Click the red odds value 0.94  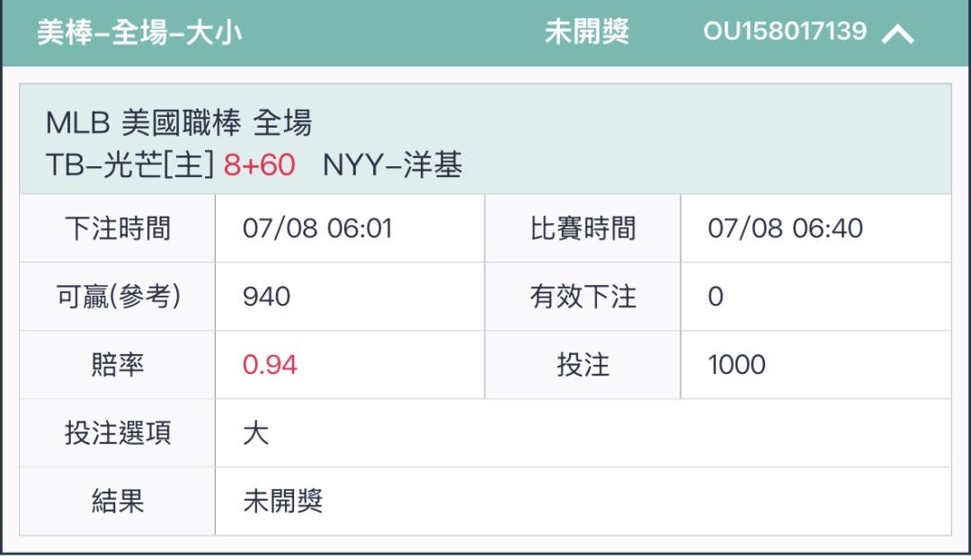[x=270, y=364]
